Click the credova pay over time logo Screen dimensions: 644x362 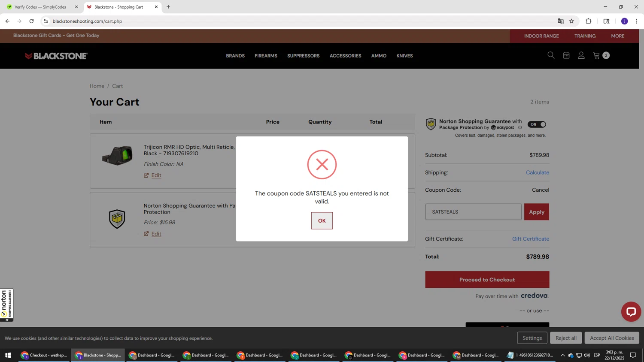534,296
